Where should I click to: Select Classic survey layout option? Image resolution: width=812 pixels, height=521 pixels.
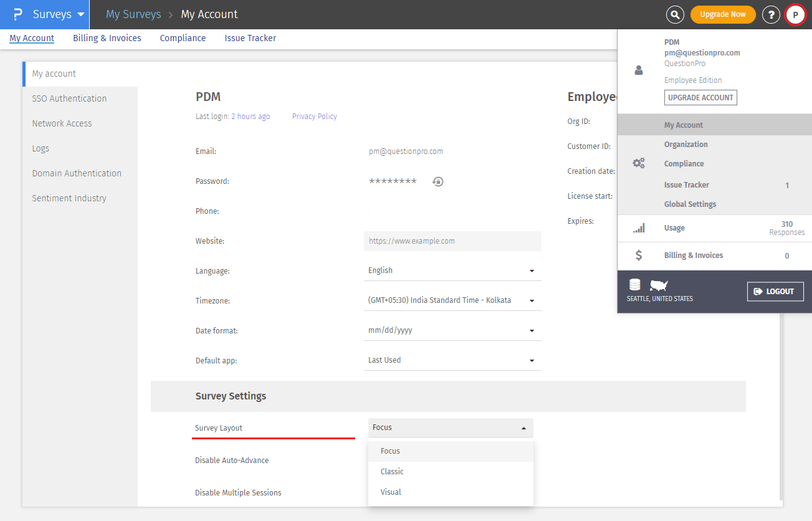coord(391,471)
